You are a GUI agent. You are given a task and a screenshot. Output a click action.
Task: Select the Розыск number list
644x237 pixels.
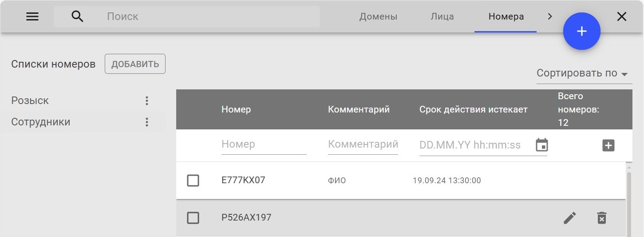(30, 100)
